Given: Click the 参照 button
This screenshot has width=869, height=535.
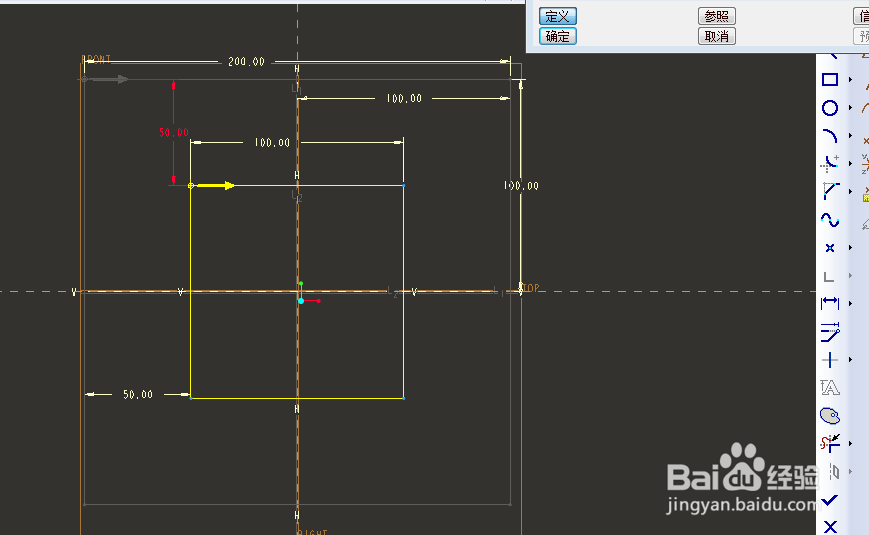Looking at the screenshot, I should pos(717,16).
